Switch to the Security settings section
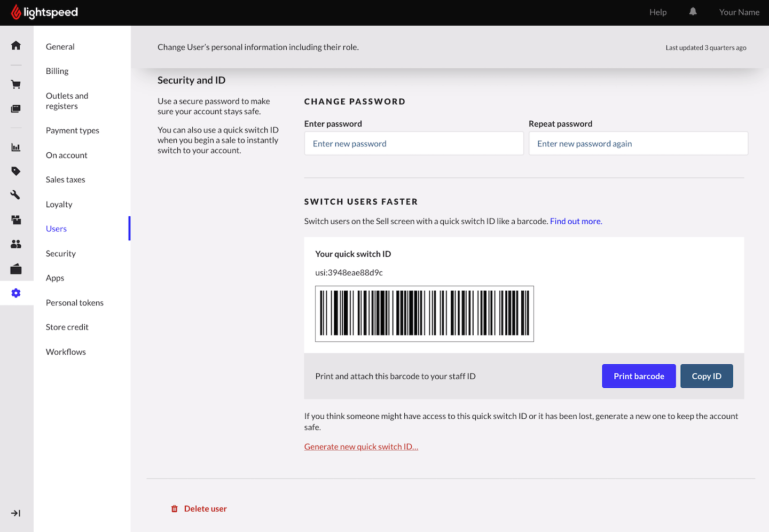The height and width of the screenshot is (532, 769). tap(60, 253)
